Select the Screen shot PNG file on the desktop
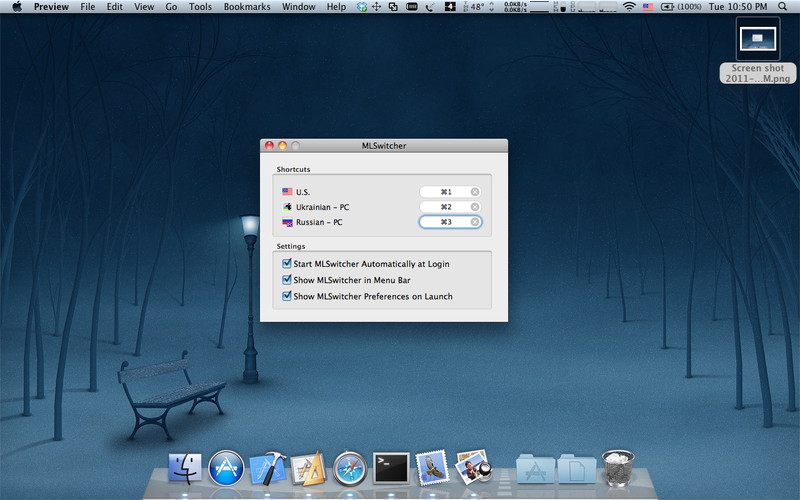The width and height of the screenshot is (800, 500). tap(758, 50)
